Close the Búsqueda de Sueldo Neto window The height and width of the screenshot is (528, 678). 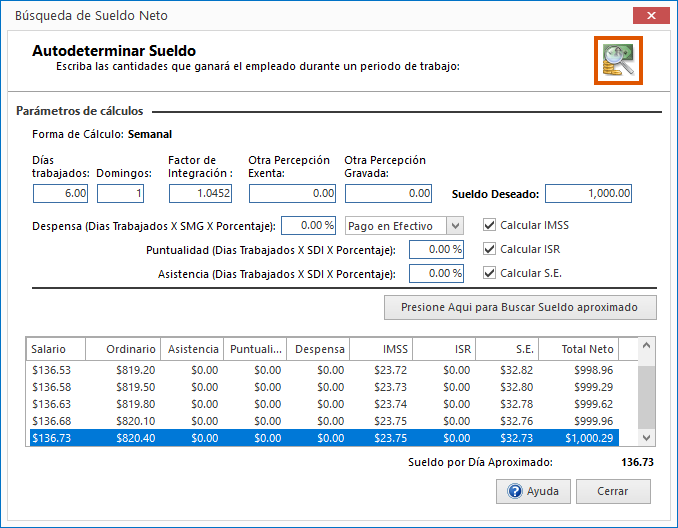click(652, 15)
